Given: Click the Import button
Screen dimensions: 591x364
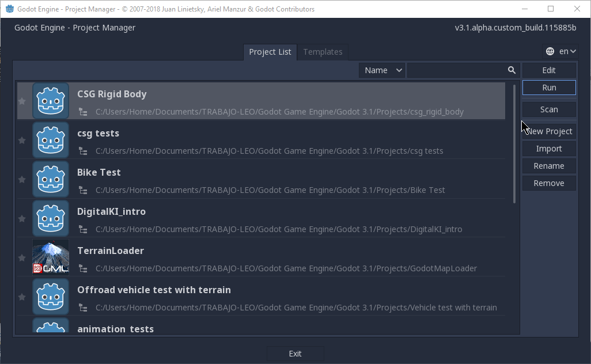Looking at the screenshot, I should [549, 149].
